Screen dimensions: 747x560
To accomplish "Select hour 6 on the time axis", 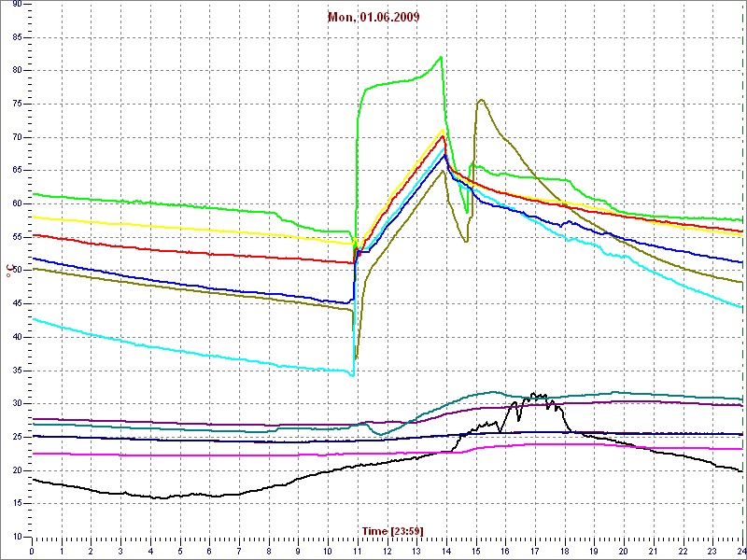I will pos(209,552).
